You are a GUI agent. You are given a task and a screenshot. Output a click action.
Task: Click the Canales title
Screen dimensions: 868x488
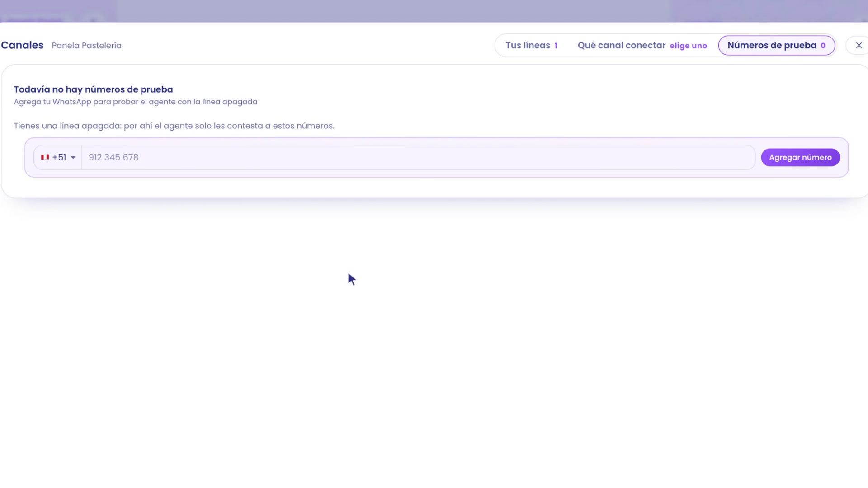(22, 45)
